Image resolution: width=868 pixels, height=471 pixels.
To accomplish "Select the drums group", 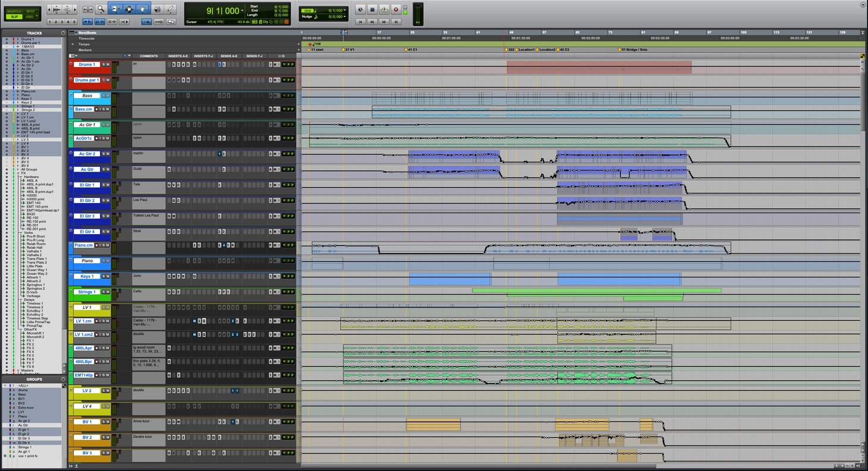I will pyautogui.click(x=23, y=390).
